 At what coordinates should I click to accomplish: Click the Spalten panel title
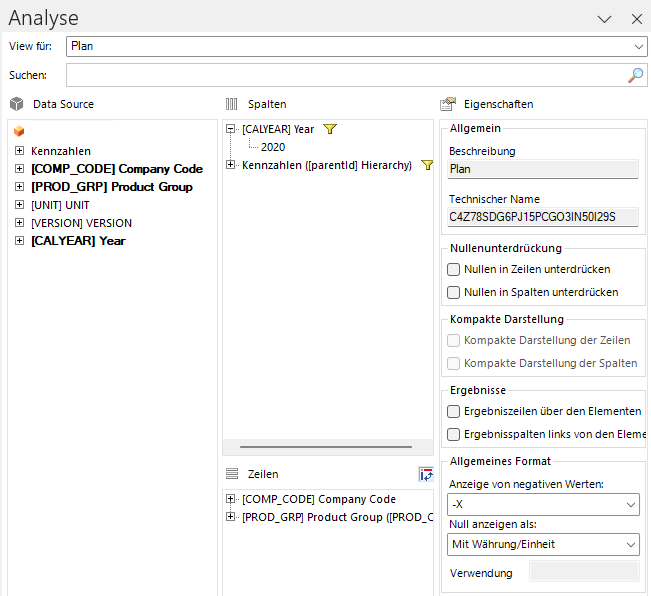(267, 104)
